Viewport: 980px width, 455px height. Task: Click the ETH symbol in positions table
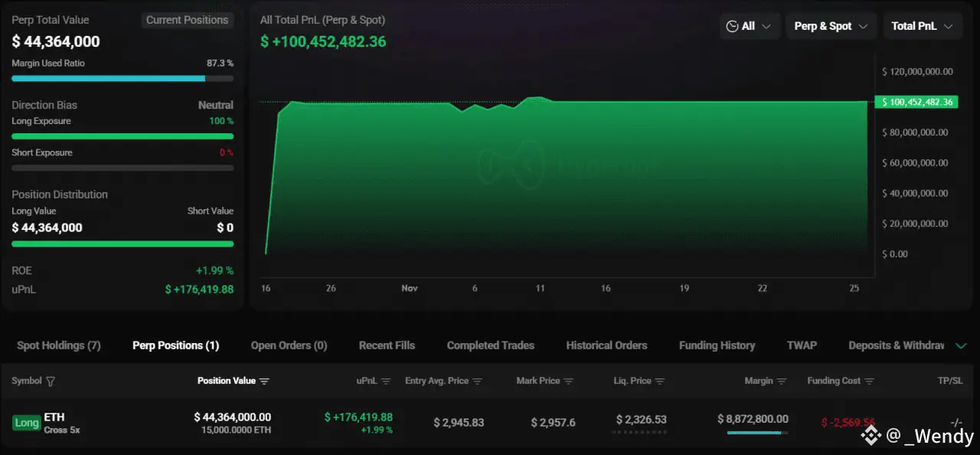tap(54, 417)
